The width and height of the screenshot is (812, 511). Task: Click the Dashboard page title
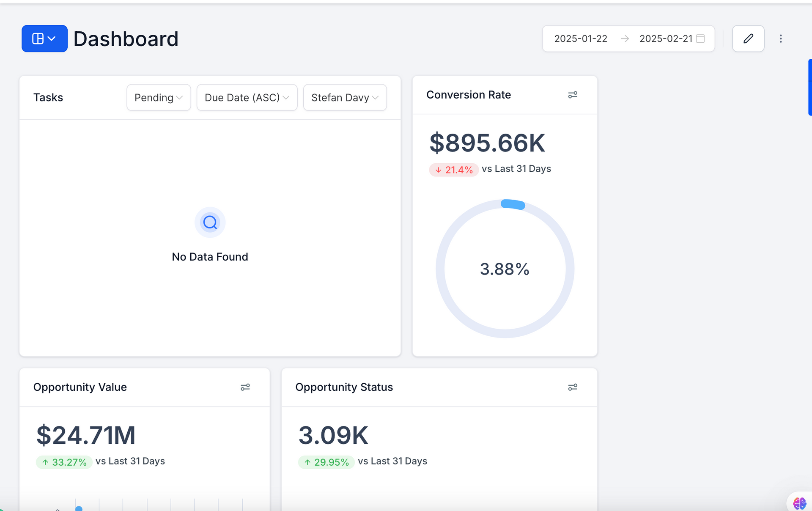tap(126, 38)
